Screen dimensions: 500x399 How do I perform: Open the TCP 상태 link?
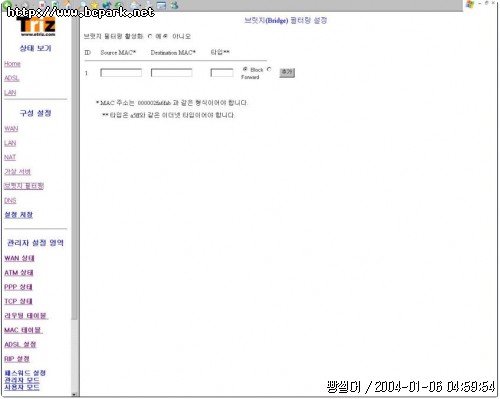tap(18, 301)
